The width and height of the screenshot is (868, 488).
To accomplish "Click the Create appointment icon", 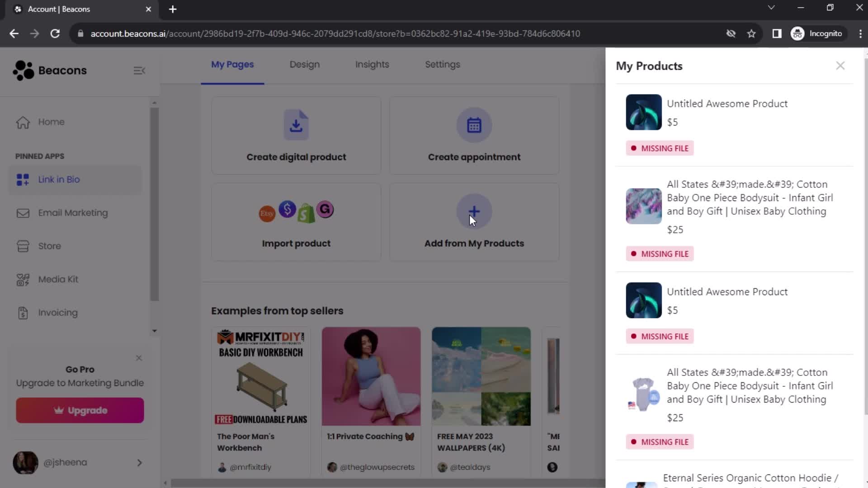I will click(475, 125).
